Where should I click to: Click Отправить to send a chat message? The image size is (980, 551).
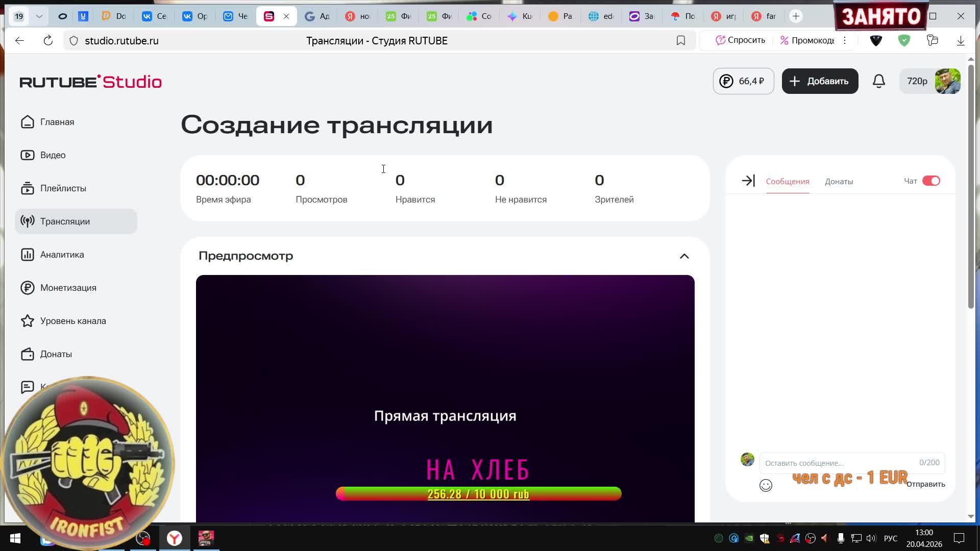925,484
